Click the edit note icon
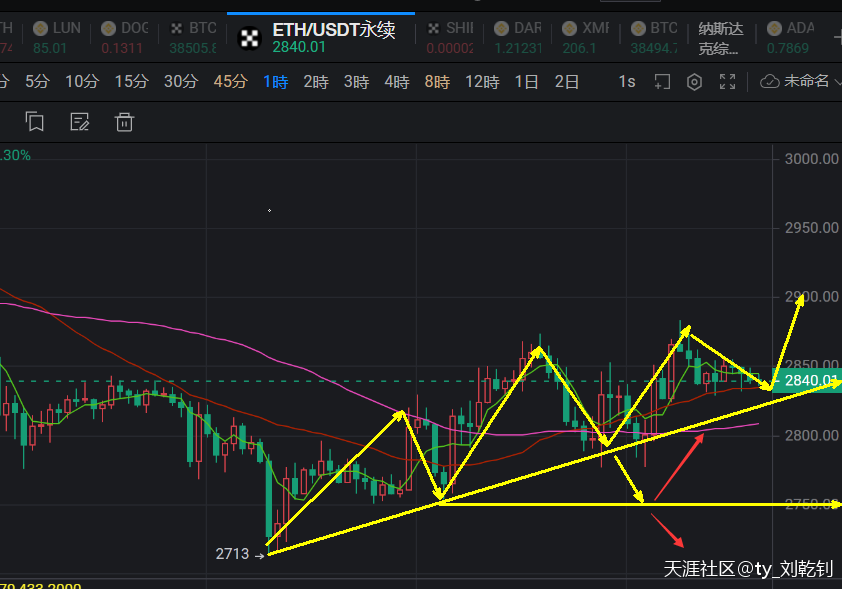 (x=80, y=122)
